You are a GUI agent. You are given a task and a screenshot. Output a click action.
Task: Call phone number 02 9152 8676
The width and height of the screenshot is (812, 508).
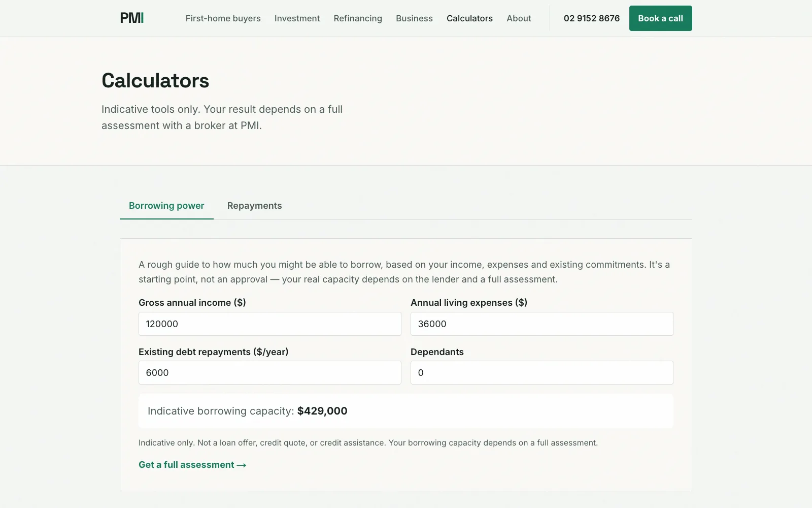coord(592,18)
